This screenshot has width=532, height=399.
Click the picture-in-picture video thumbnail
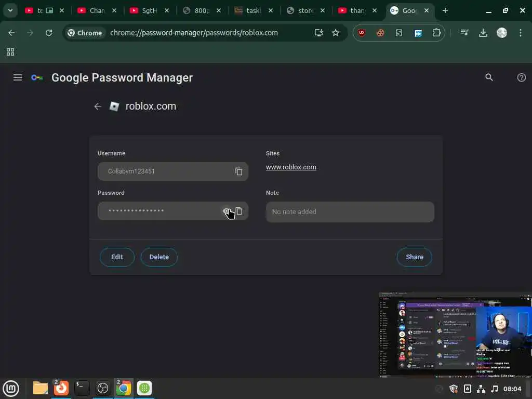(x=455, y=335)
